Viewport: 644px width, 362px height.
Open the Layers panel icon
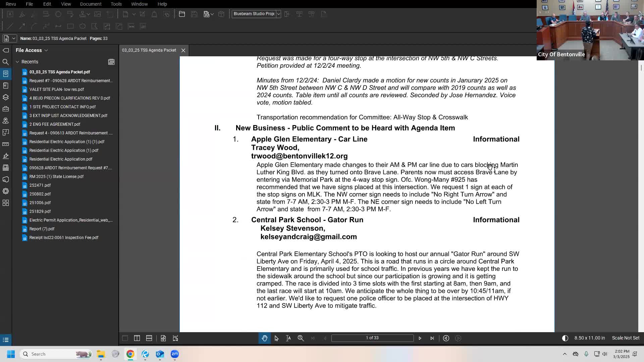[x=6, y=97]
